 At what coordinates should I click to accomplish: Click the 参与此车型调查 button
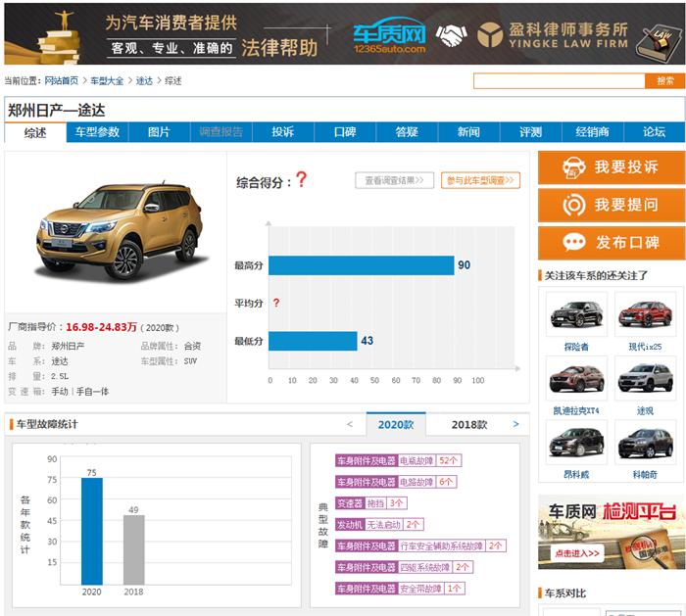[x=480, y=180]
